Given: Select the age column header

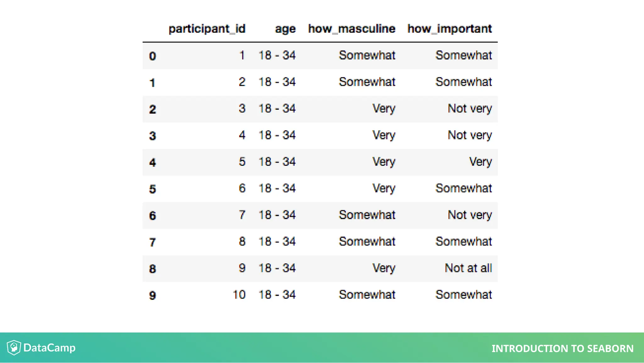Looking at the screenshot, I should point(285,29).
